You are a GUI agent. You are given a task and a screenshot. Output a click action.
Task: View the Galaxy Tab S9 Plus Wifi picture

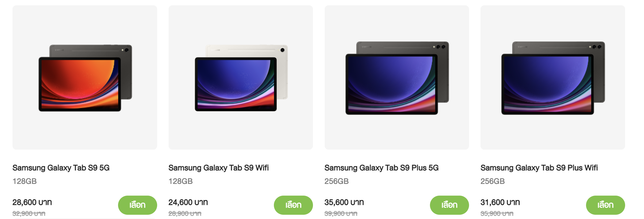(553, 77)
